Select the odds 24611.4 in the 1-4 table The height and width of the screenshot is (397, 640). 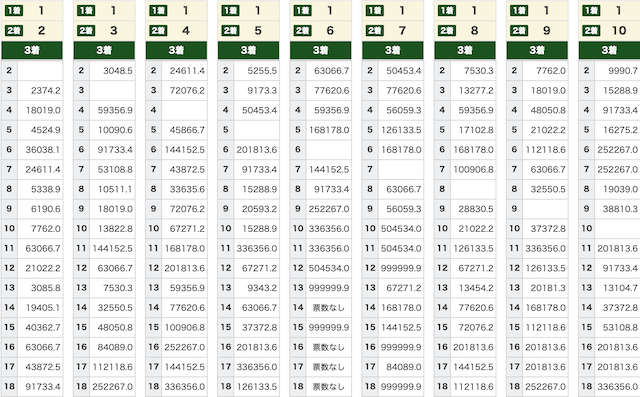point(187,71)
